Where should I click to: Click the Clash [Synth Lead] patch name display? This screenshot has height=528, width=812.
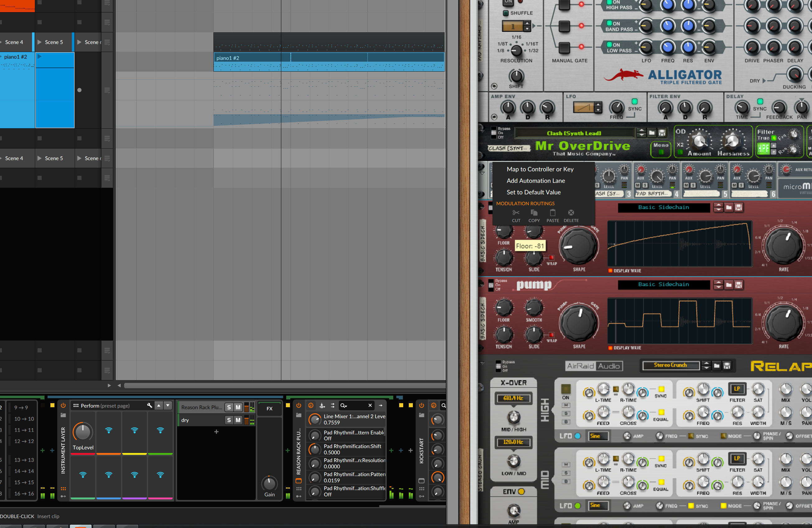click(x=574, y=133)
